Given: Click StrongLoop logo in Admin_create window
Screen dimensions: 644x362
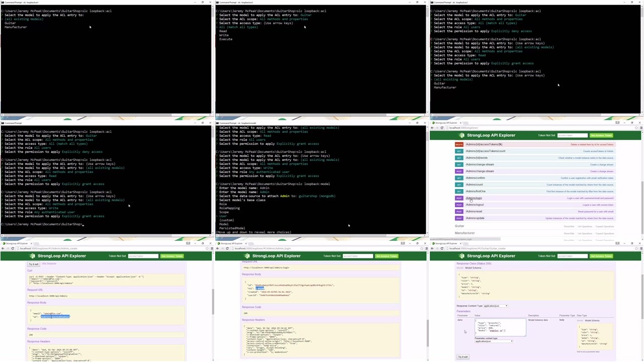Looking at the screenshot, I should click(32, 256).
